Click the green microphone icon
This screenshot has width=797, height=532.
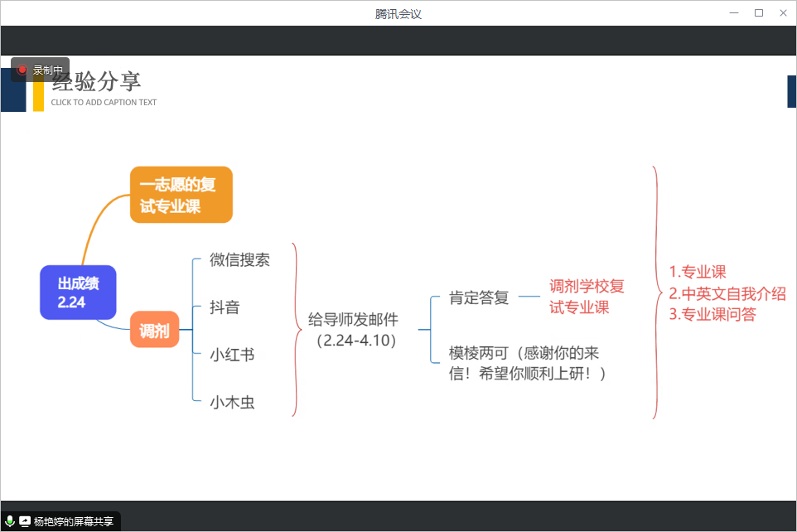click(x=10, y=521)
